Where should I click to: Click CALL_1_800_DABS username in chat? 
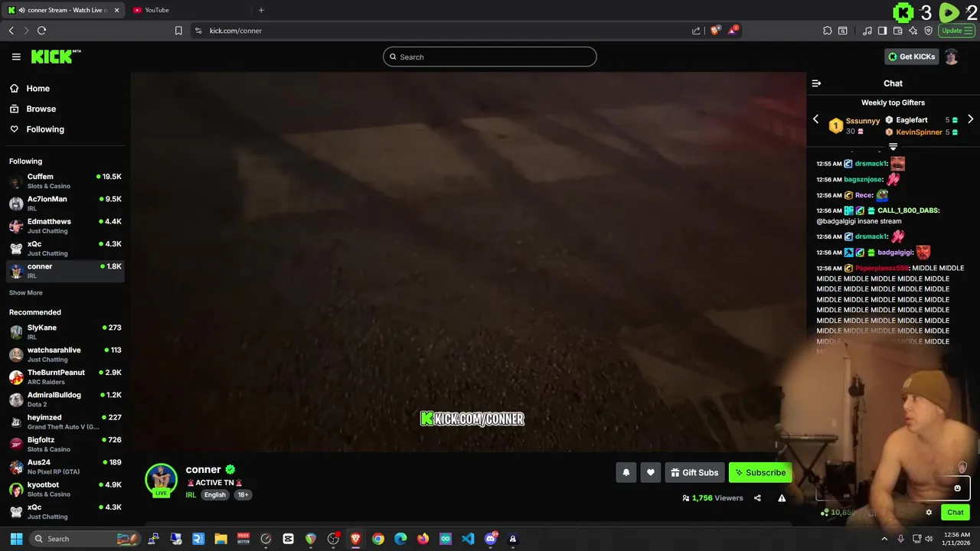pyautogui.click(x=909, y=210)
